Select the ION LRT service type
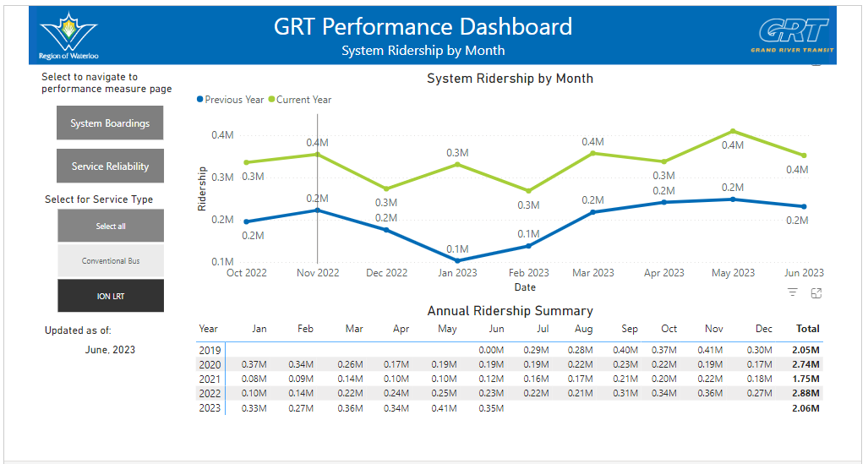The image size is (868, 464). 111,296
